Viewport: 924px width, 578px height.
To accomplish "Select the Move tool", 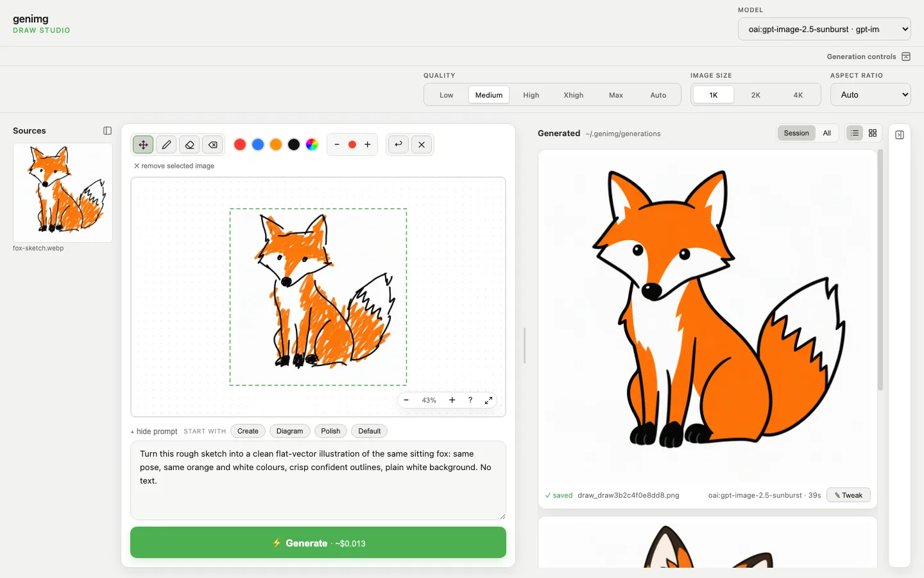I will point(143,144).
